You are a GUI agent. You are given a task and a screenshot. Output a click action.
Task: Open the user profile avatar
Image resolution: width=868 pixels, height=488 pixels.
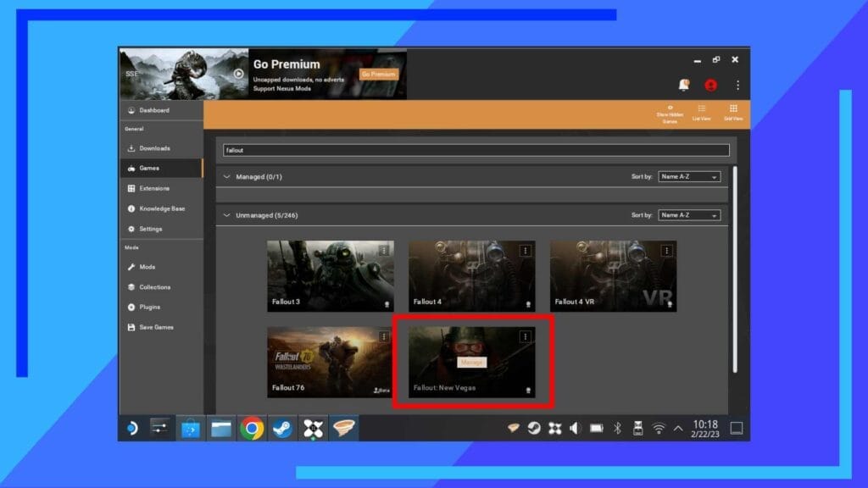711,86
